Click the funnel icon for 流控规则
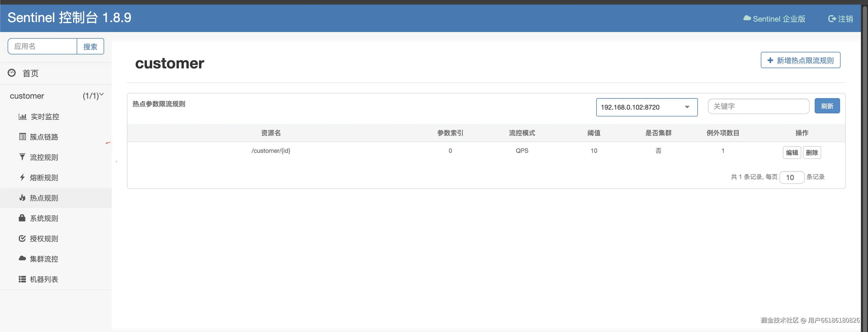Screen dimensions: 868x332 (x=22, y=157)
